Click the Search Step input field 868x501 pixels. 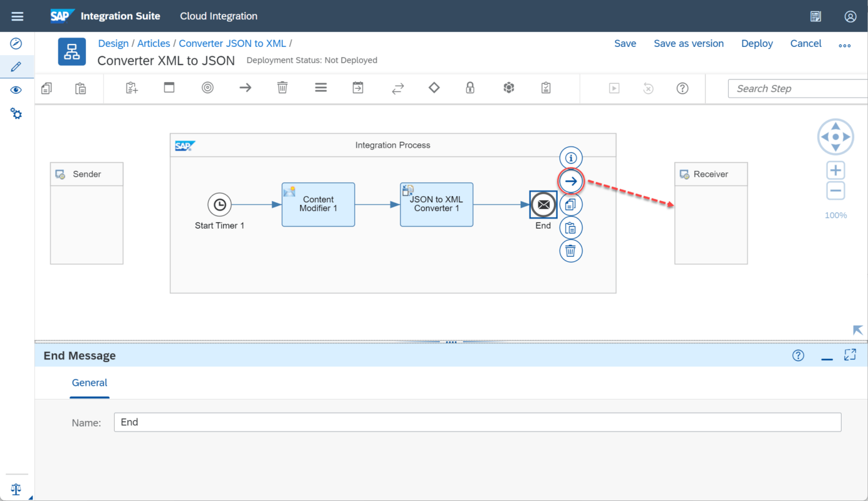(x=798, y=88)
